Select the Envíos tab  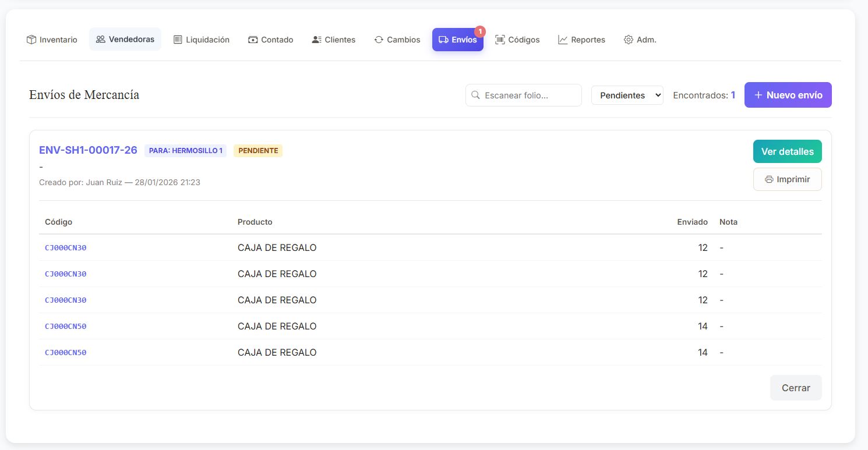tap(458, 40)
